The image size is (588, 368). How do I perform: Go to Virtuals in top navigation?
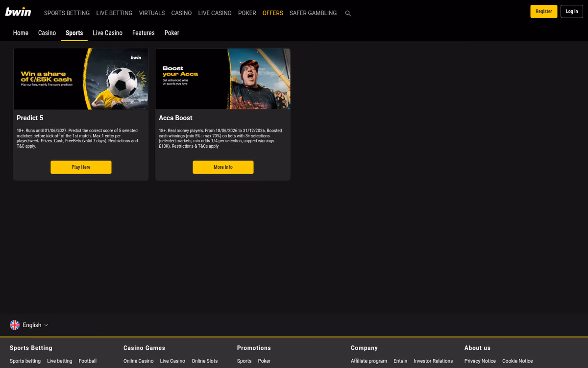(x=152, y=13)
